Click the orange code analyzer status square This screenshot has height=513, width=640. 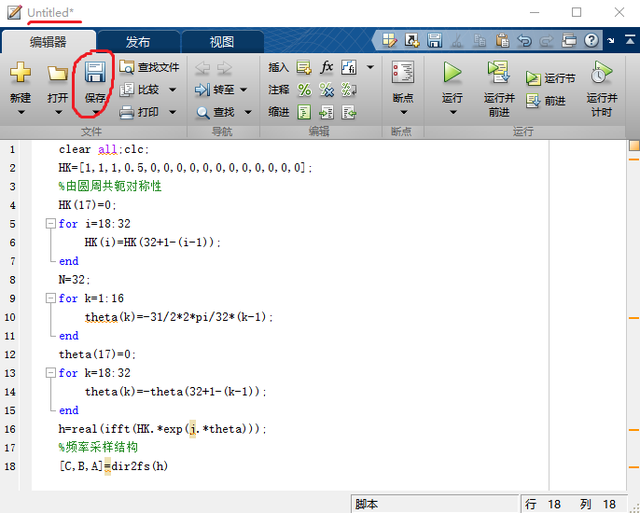634,146
